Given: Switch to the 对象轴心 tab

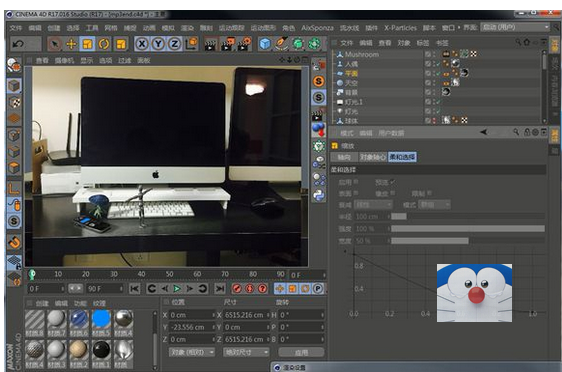Looking at the screenshot, I should (x=373, y=157).
